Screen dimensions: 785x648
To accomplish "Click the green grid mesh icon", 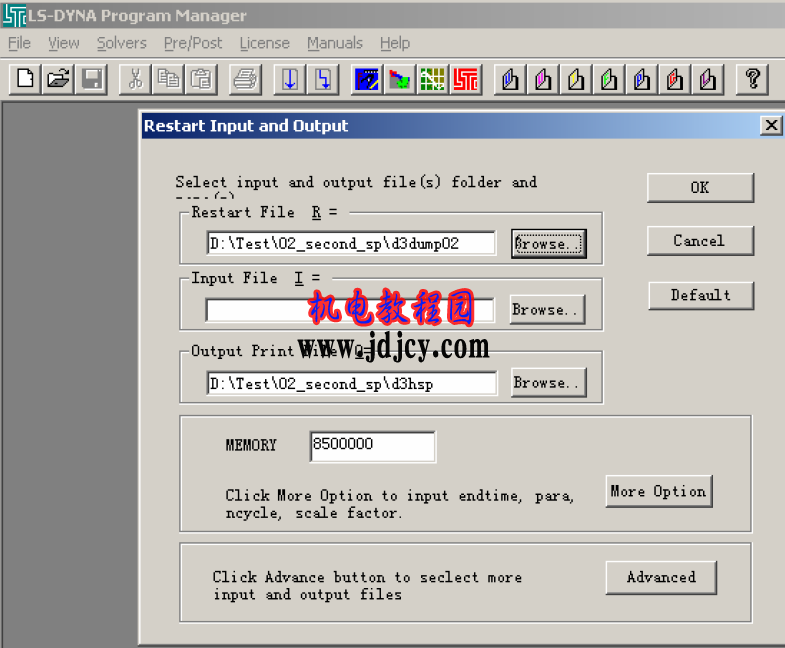I will pyautogui.click(x=433, y=79).
